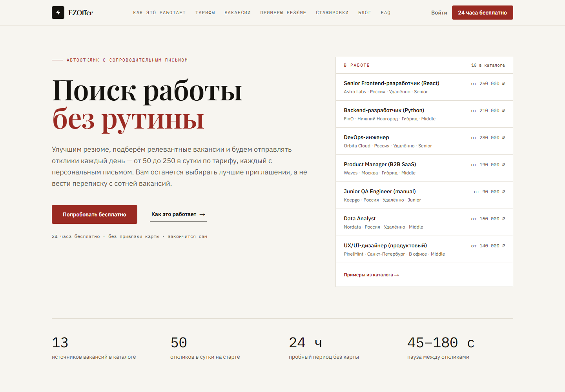Click the «от 90 000 ₽» salary

pyautogui.click(x=490, y=192)
